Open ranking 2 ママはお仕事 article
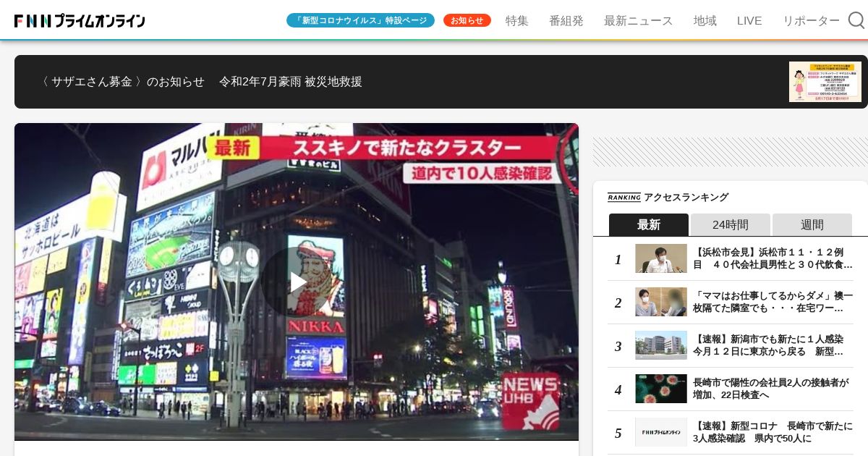This screenshot has height=456, width=868. tap(731, 302)
